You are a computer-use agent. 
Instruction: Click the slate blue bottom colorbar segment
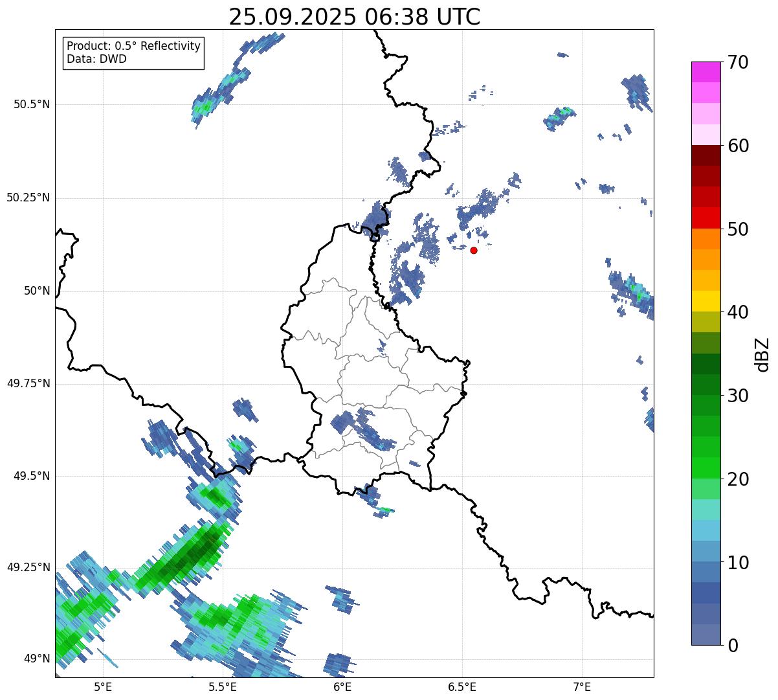[x=706, y=635]
